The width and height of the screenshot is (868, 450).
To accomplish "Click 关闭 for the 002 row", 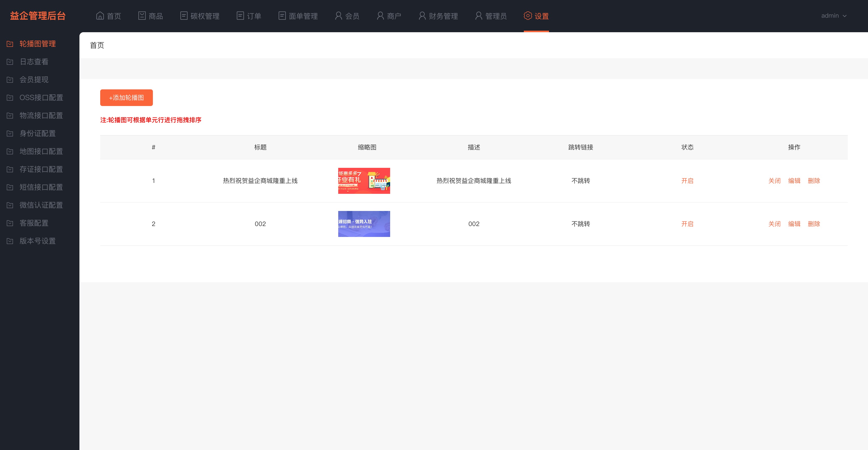I will 774,224.
